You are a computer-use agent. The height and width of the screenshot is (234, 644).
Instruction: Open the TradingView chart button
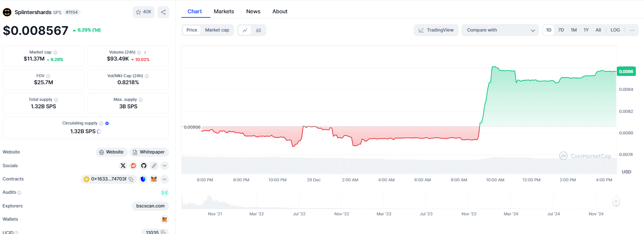pyautogui.click(x=436, y=30)
